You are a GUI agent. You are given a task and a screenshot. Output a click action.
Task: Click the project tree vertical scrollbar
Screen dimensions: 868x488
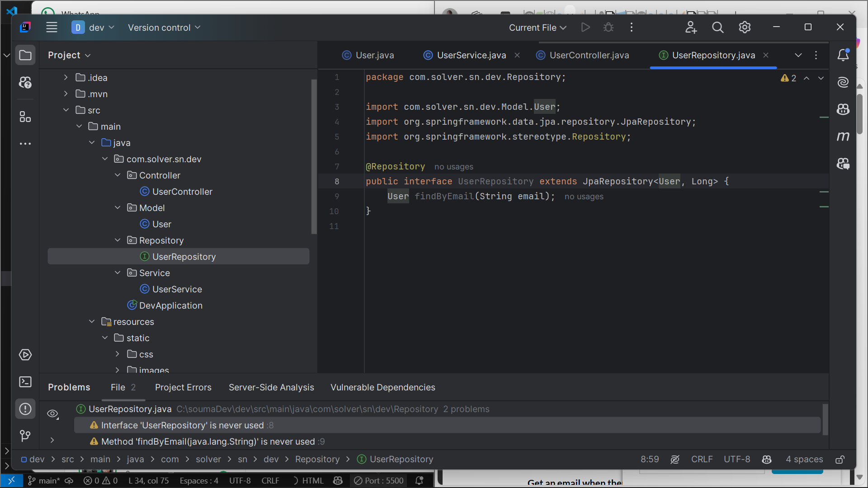(314, 156)
